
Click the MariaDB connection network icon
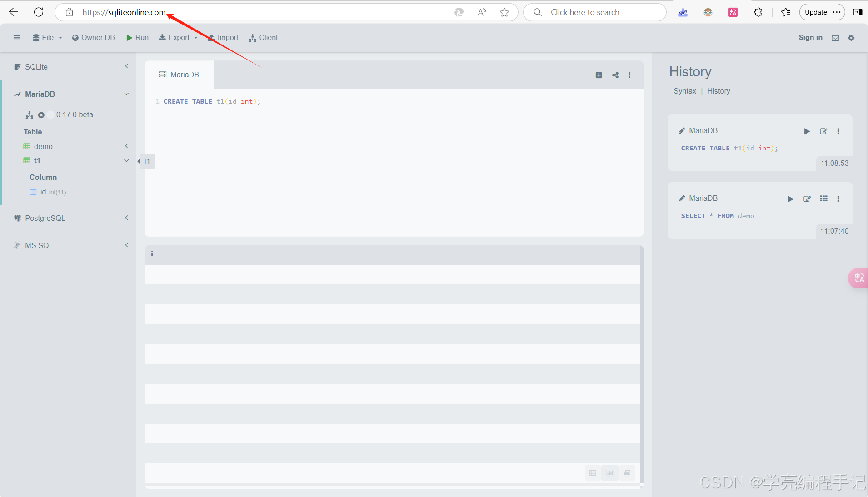[30, 115]
